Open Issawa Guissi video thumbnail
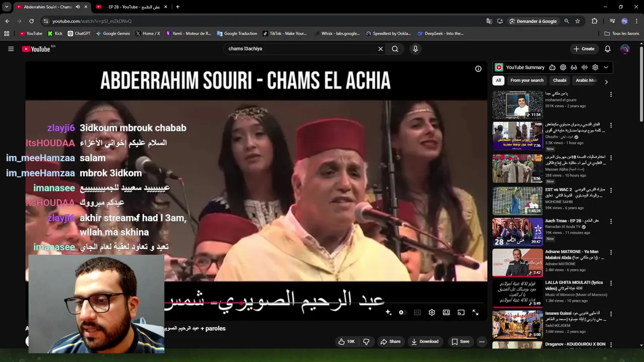This screenshot has height=362, width=644. click(x=517, y=324)
